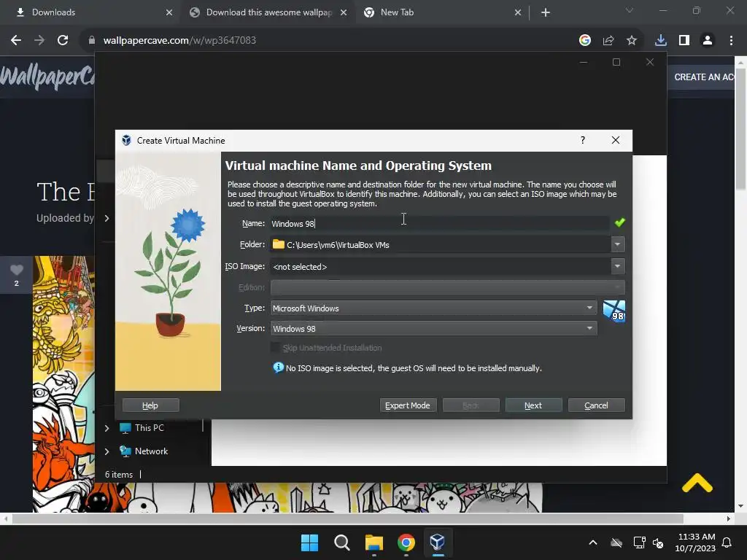Close the New Tab tab

tap(518, 12)
